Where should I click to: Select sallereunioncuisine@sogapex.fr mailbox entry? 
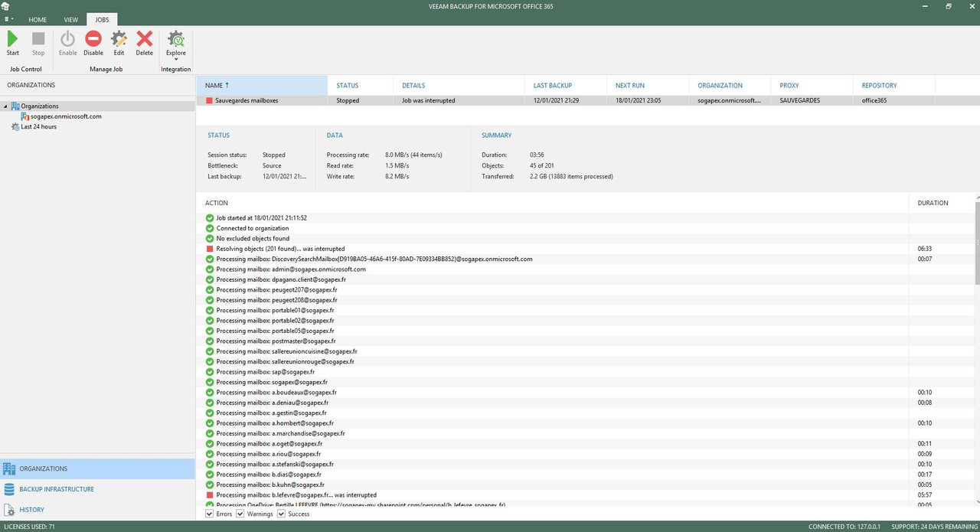pos(286,351)
